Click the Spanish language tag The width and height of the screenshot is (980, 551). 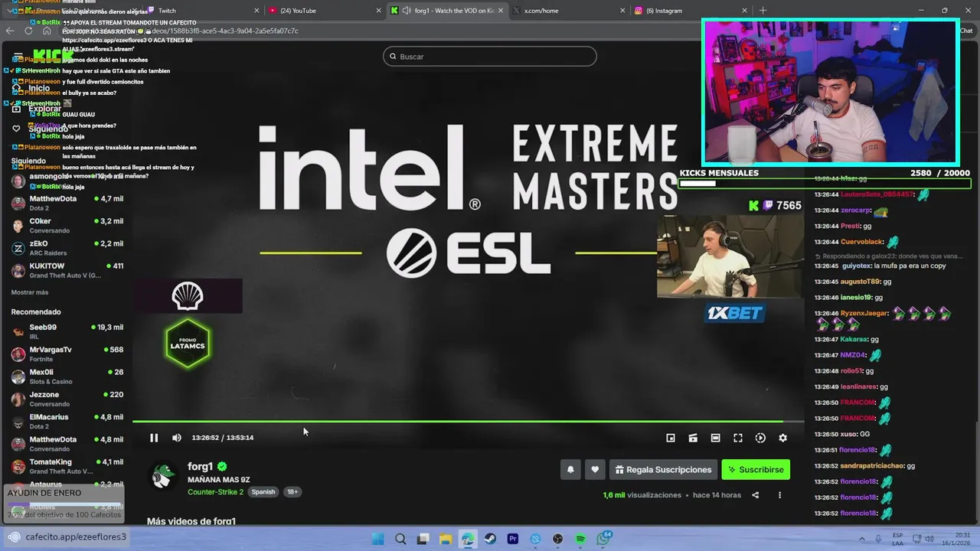point(263,492)
